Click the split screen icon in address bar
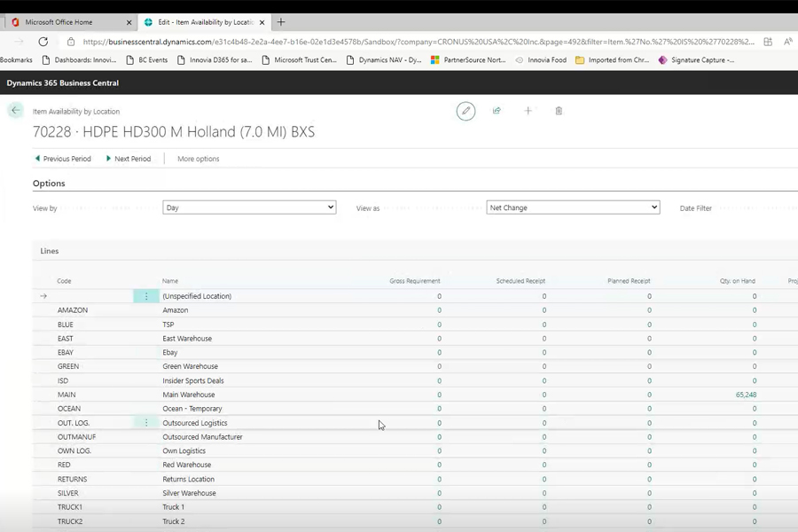The width and height of the screenshot is (798, 532). click(x=768, y=42)
